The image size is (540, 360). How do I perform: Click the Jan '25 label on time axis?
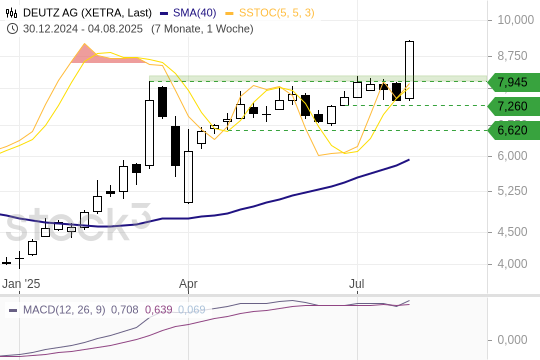pos(21,284)
